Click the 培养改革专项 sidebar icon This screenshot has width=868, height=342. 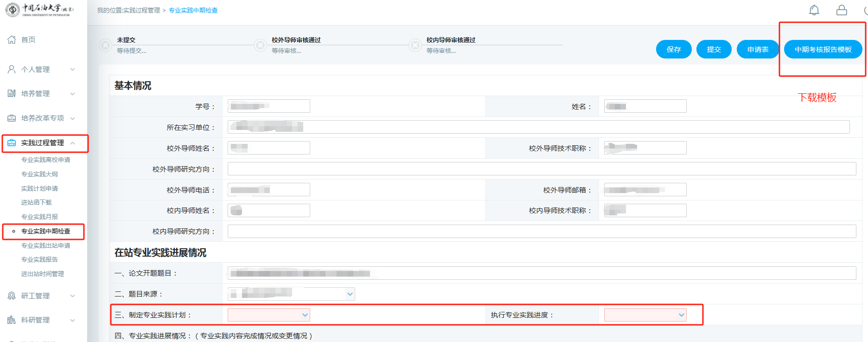(12, 118)
